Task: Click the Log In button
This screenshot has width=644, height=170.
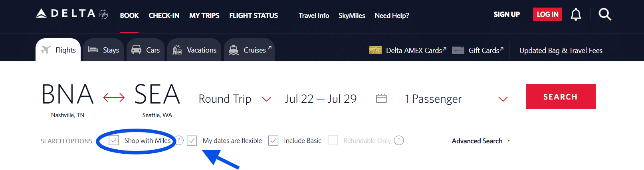Action: [547, 14]
